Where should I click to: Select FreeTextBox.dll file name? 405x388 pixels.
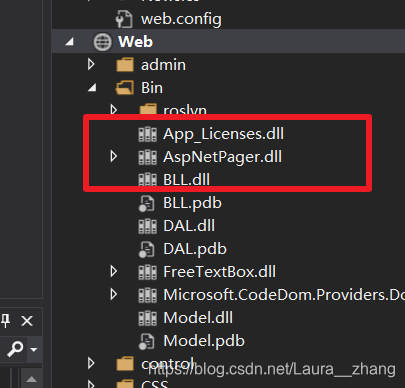pos(220,272)
